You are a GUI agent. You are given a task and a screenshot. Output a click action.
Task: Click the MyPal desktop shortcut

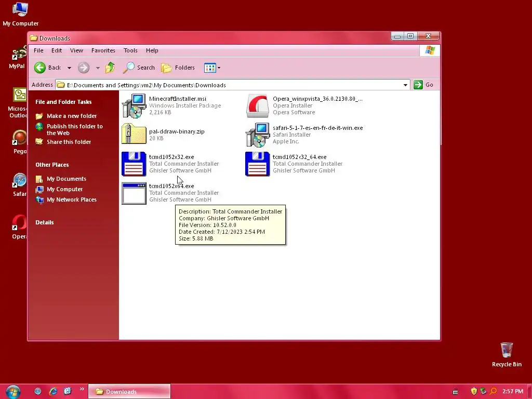17,57
